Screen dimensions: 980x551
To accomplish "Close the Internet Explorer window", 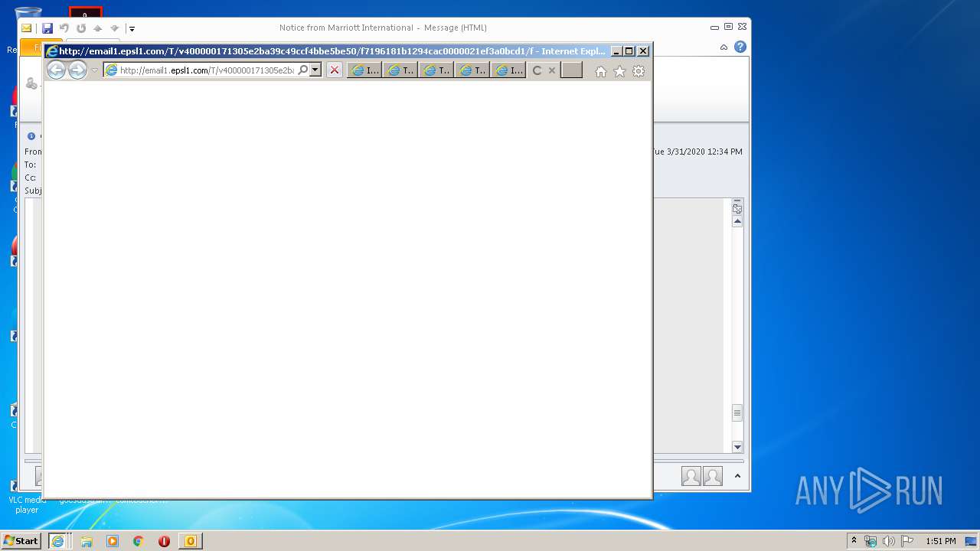I will [643, 51].
